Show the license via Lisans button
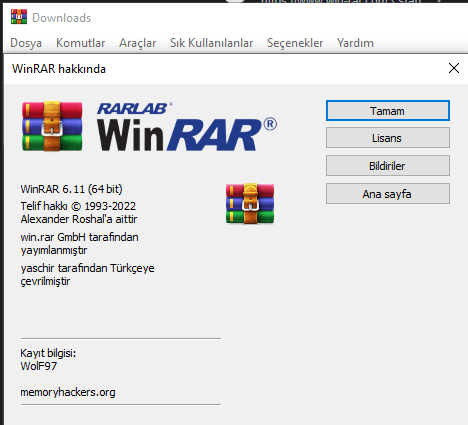The image size is (468, 425). pyautogui.click(x=388, y=138)
